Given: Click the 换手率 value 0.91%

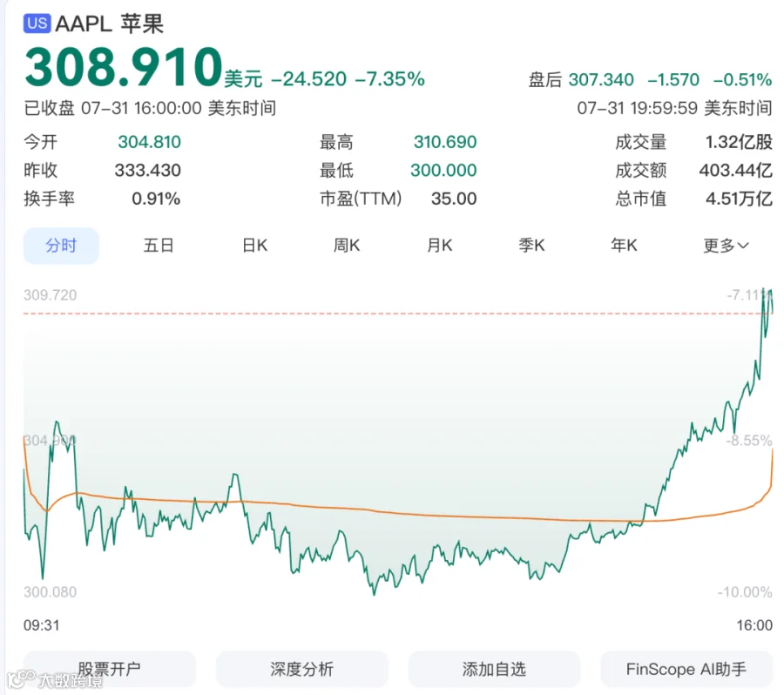Looking at the screenshot, I should pos(156,199).
